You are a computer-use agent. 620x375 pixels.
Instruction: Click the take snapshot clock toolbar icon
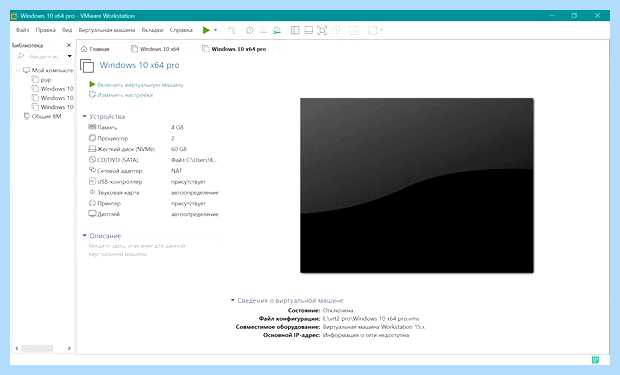point(250,30)
